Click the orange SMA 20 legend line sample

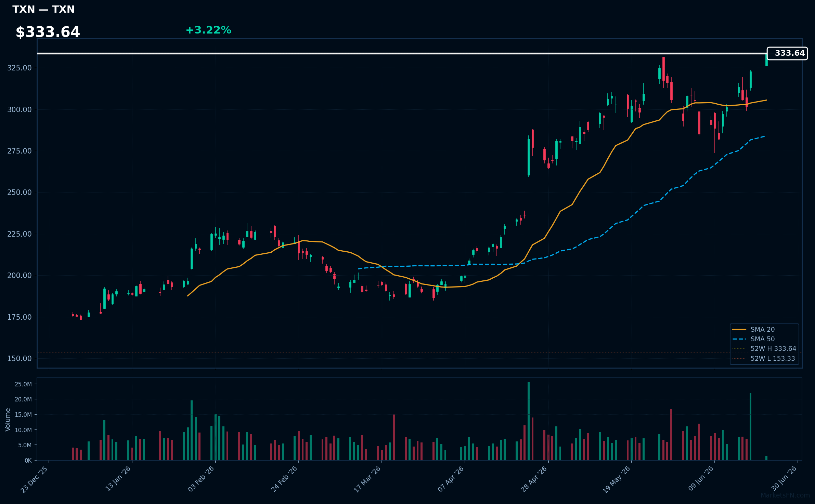tap(739, 329)
